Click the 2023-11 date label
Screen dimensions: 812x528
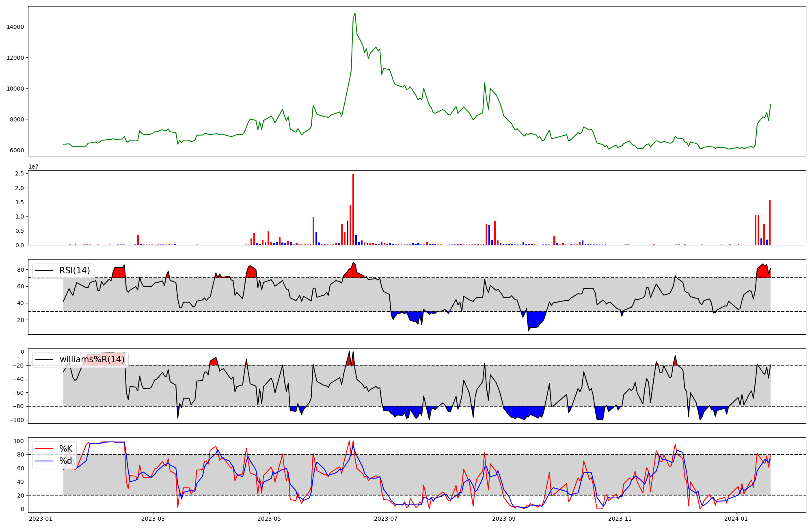pyautogui.click(x=620, y=519)
